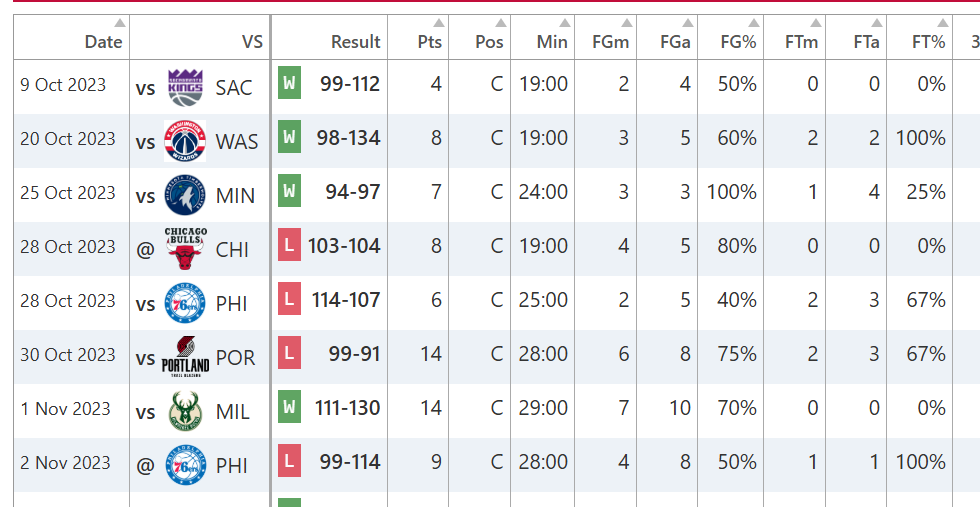
Task: Click the 111-130 result against MIL
Action: tap(345, 408)
